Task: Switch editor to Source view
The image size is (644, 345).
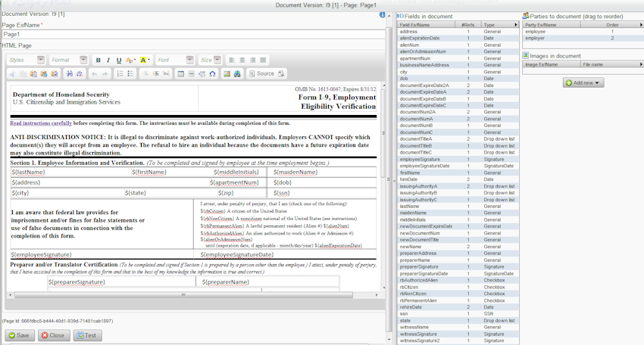Action: tap(261, 74)
